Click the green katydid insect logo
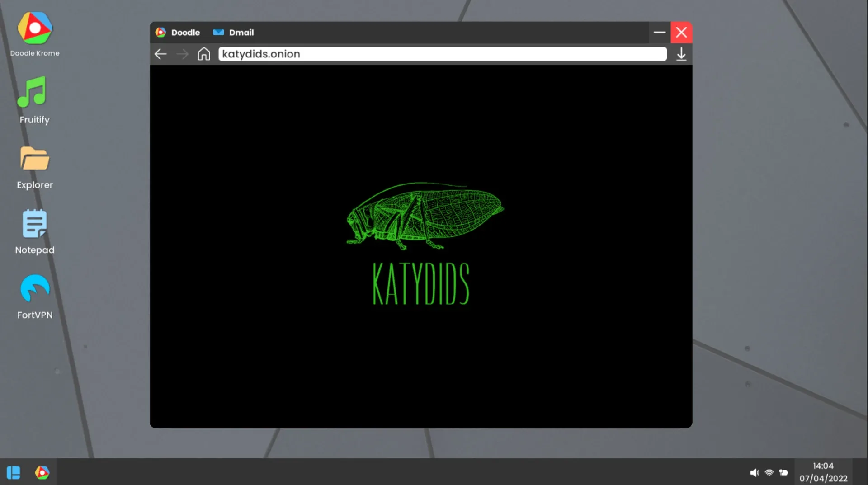The image size is (868, 485). 425,216
